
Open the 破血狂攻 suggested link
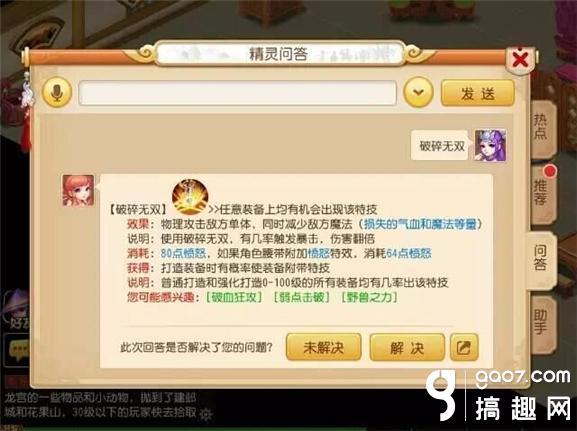click(235, 297)
